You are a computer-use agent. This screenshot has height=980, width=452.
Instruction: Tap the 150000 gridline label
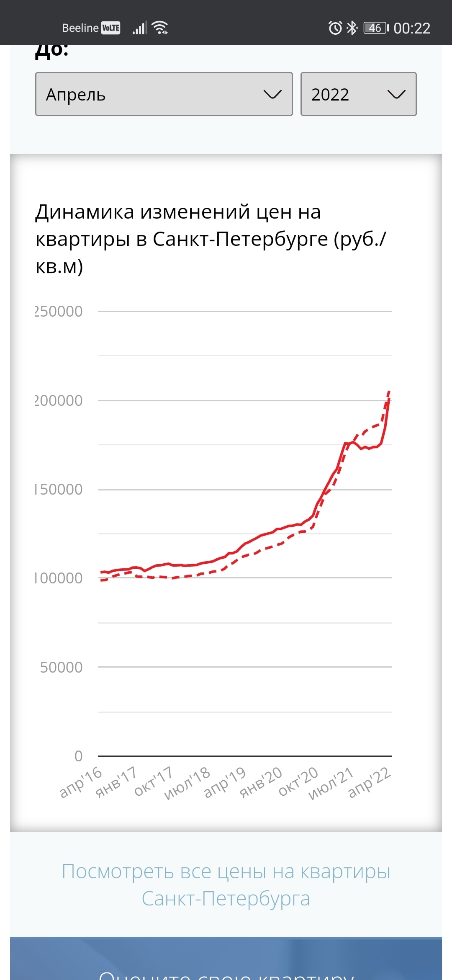pyautogui.click(x=59, y=489)
